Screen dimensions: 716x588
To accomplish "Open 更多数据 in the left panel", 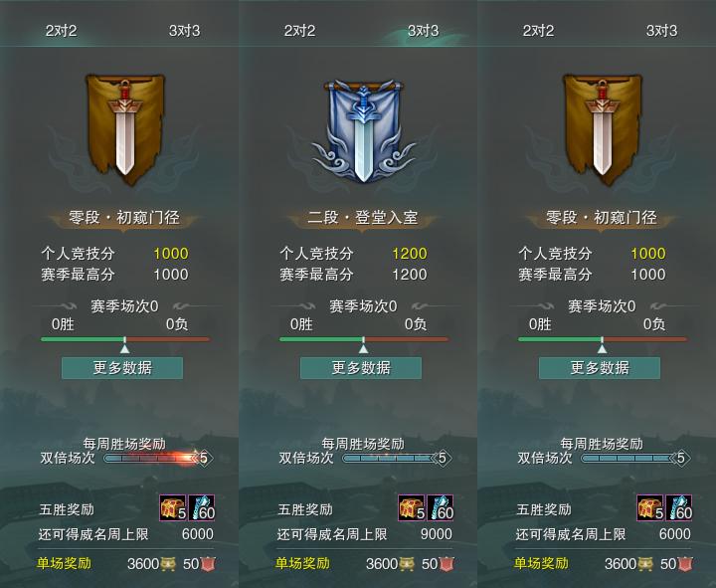I will 122,368.
